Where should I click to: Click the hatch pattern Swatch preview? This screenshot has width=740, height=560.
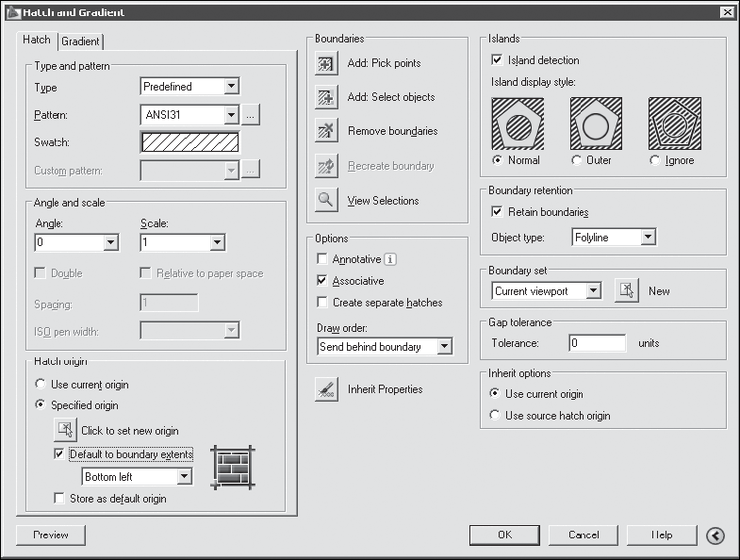click(190, 142)
